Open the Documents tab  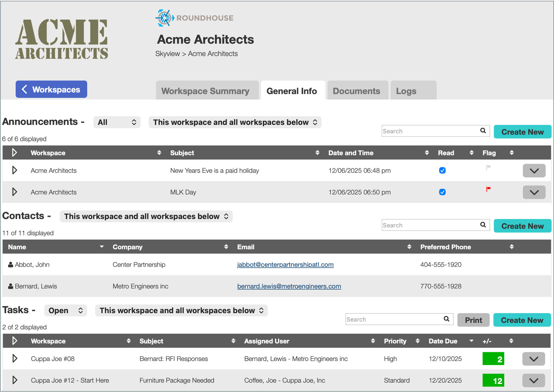pyautogui.click(x=356, y=91)
